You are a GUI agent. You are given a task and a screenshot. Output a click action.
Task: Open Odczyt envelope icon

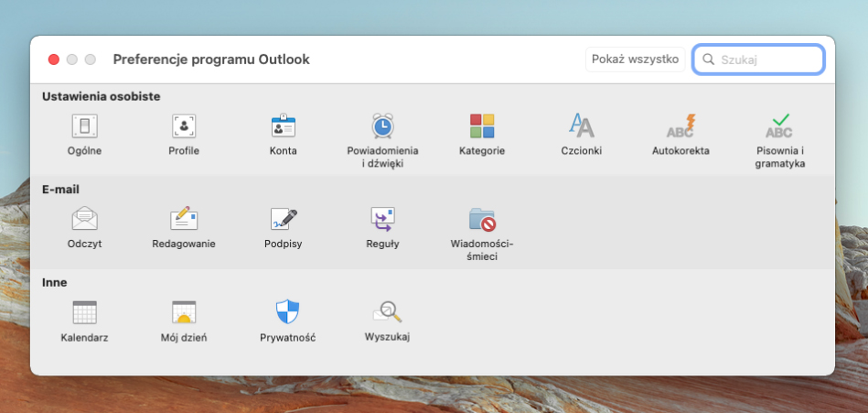(x=85, y=219)
